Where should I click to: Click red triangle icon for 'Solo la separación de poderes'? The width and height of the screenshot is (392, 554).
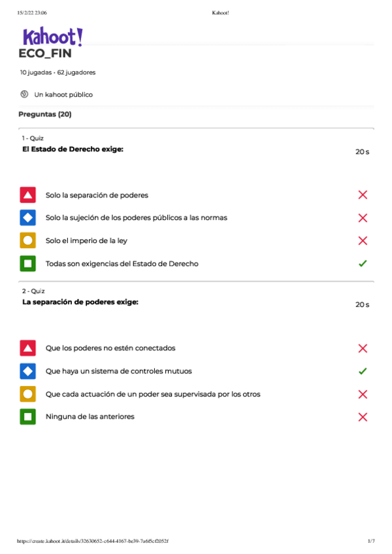(x=27, y=195)
